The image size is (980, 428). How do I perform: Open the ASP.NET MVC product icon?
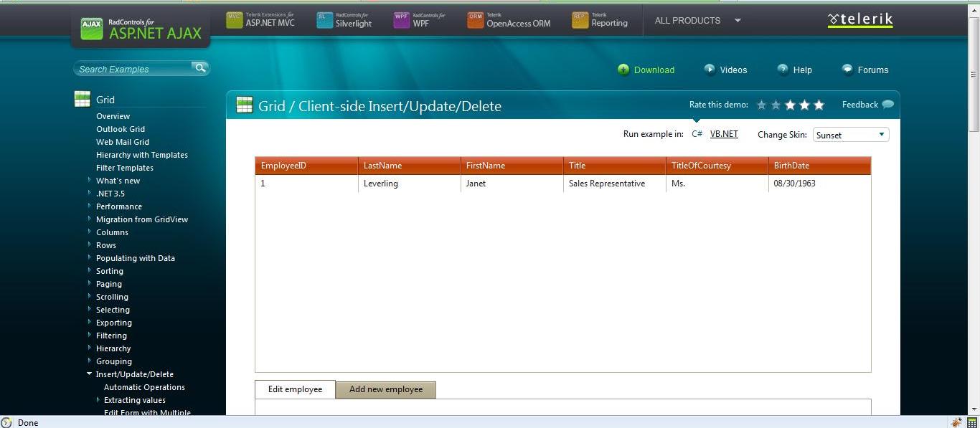point(235,21)
